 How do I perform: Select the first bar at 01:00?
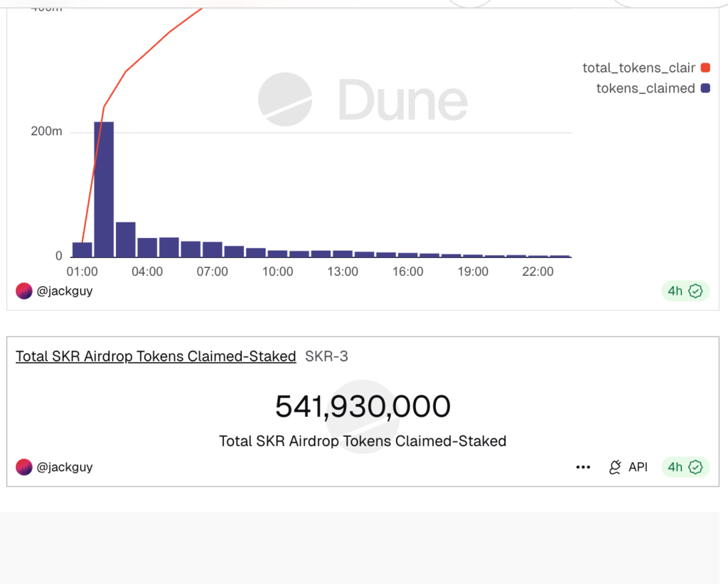82,249
